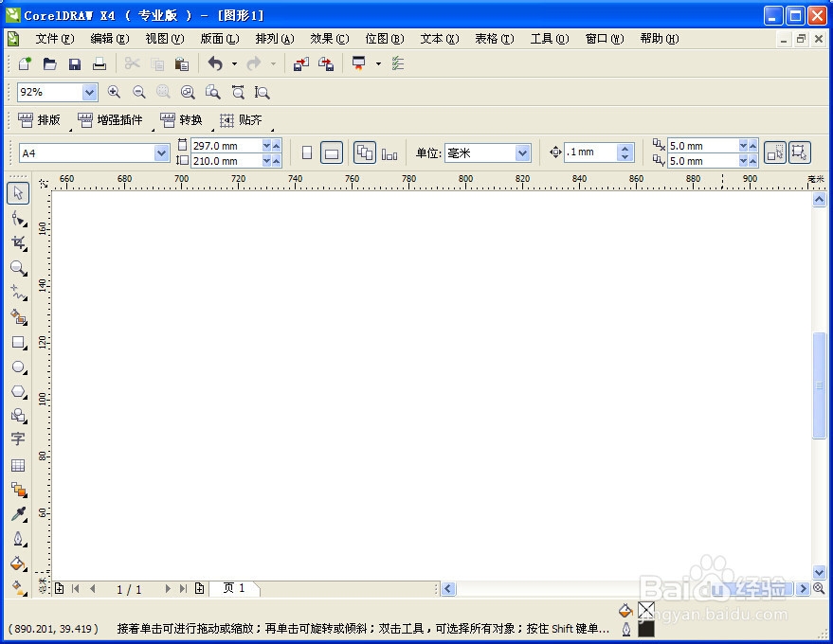Select the 页 1 page tab
This screenshot has width=833, height=644.
click(x=234, y=588)
